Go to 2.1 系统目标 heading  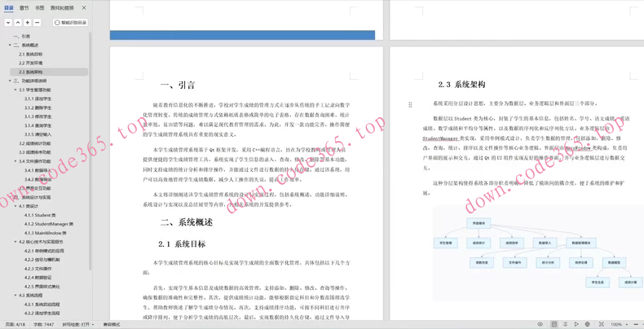click(30, 54)
